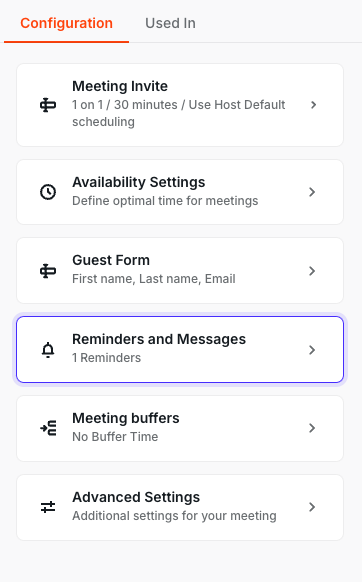Open Guest Form via its chevron arrow
The width and height of the screenshot is (362, 582).
312,271
